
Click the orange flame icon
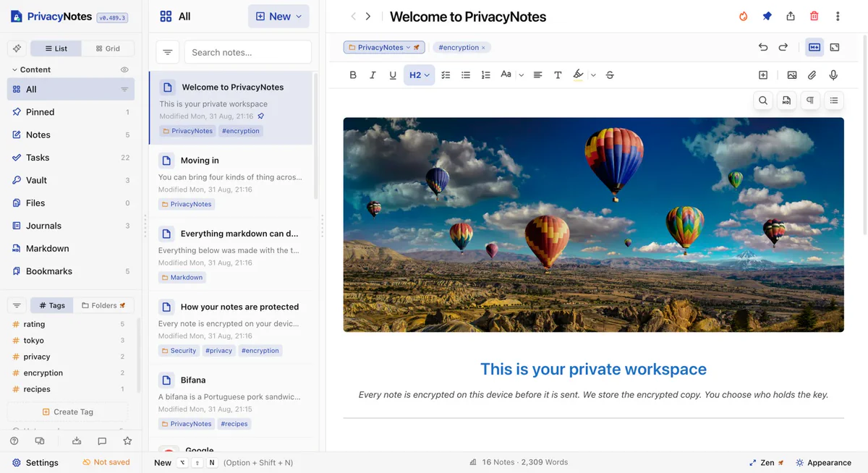[743, 17]
